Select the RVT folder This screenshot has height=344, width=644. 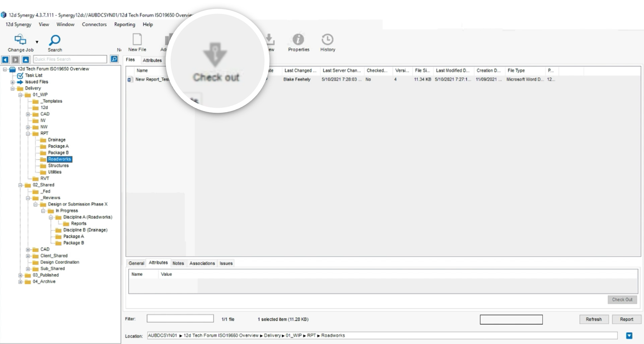pyautogui.click(x=45, y=179)
